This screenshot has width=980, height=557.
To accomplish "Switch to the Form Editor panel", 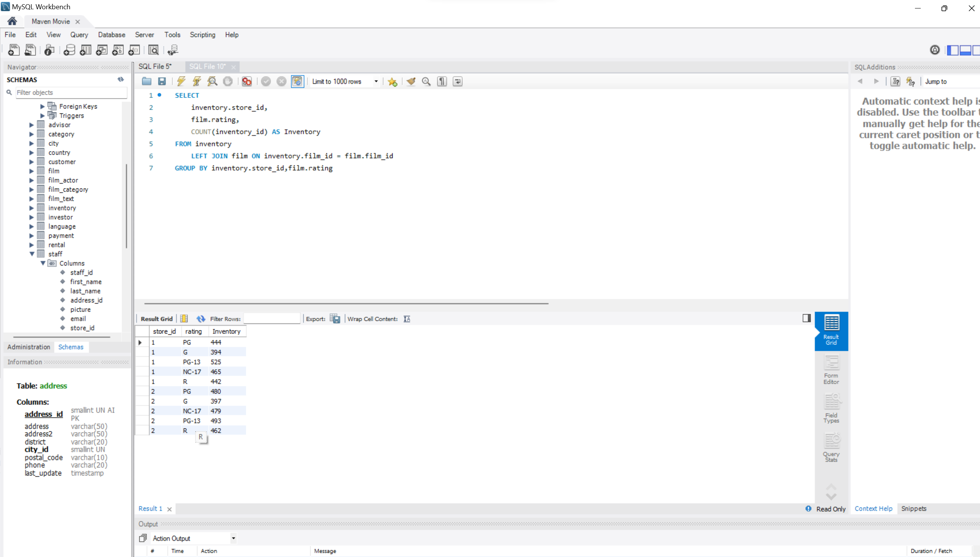I will [831, 369].
